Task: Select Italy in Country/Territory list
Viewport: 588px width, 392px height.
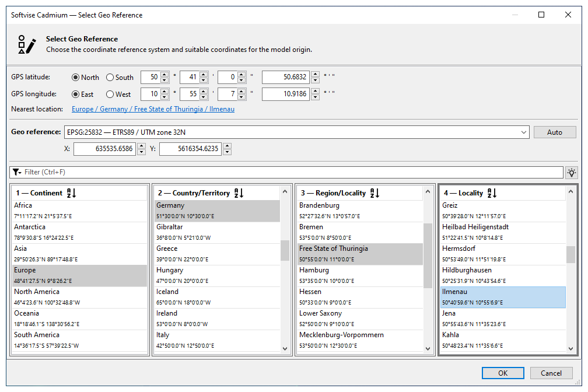Action: click(217, 340)
